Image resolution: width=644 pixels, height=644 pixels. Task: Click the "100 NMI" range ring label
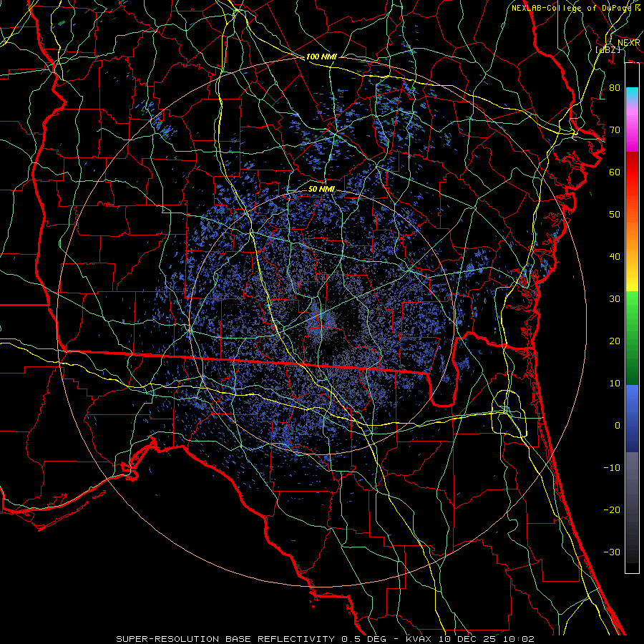click(x=321, y=57)
